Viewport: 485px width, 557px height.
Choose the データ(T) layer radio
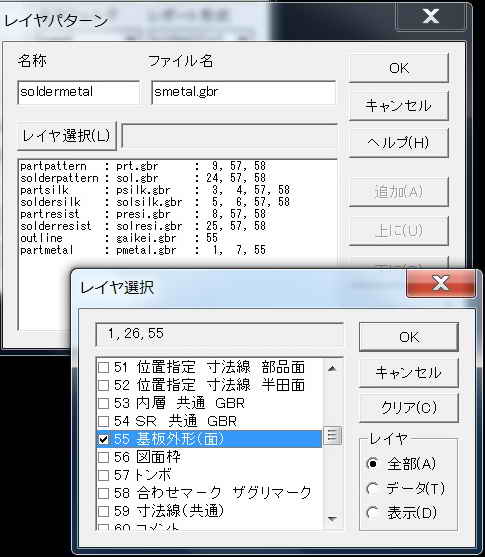372,488
